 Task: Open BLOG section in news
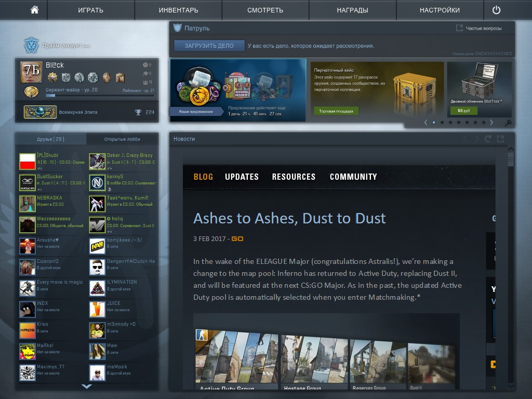click(x=203, y=177)
